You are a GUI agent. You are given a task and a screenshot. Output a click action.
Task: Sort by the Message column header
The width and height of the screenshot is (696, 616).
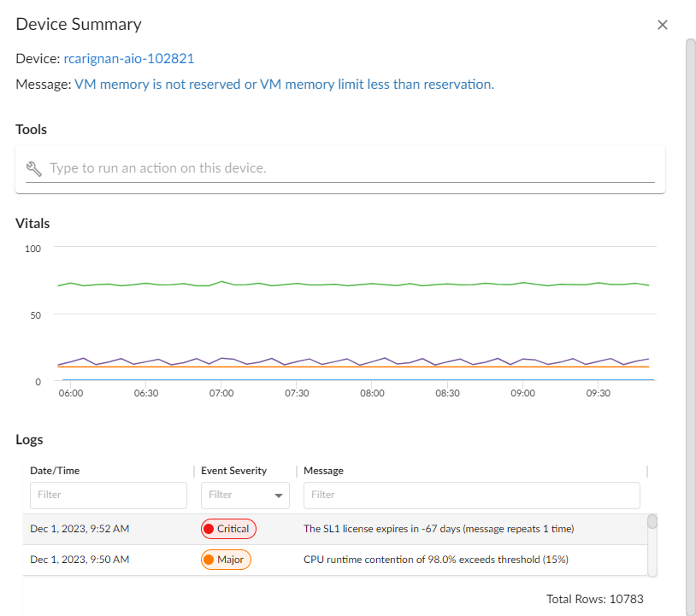click(x=323, y=471)
